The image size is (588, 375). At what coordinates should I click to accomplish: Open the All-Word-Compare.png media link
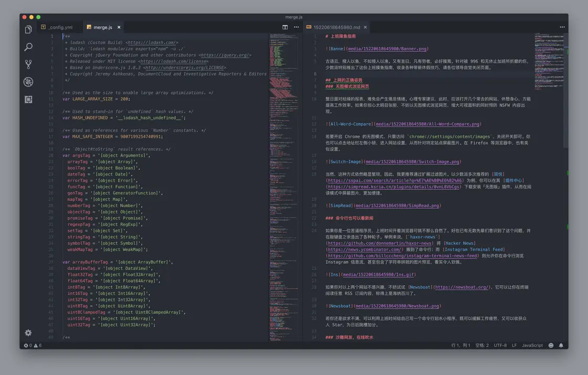(x=427, y=124)
